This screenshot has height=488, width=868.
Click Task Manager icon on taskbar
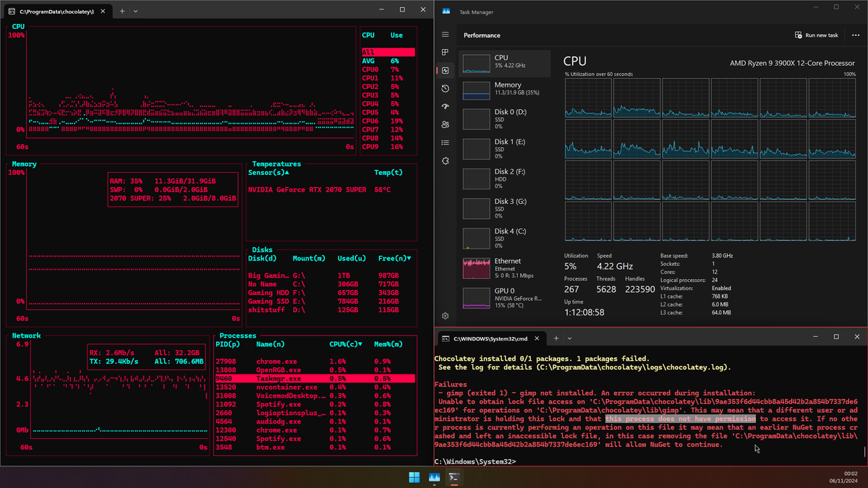tap(434, 477)
